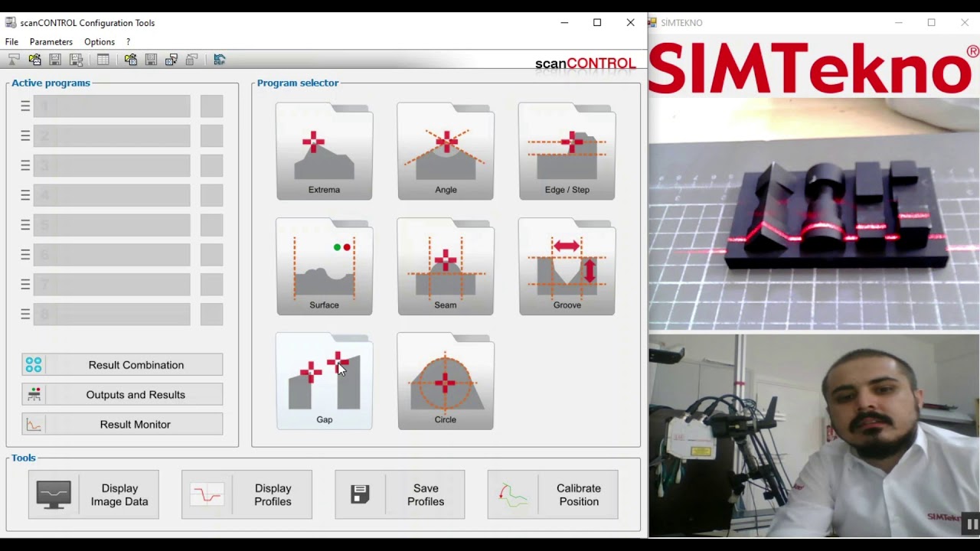This screenshot has width=980, height=551.
Task: Open the ? help menu
Action: click(x=128, y=41)
